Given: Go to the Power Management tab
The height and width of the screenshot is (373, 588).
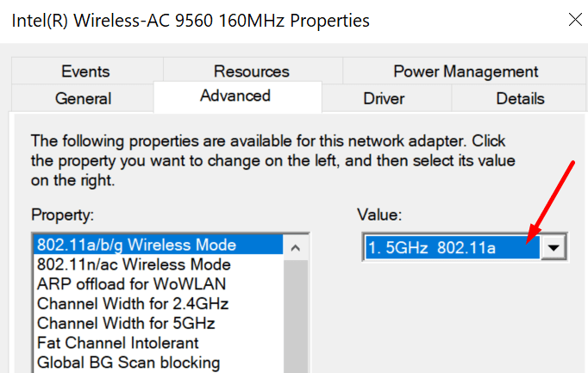Looking at the screenshot, I should click(x=466, y=71).
